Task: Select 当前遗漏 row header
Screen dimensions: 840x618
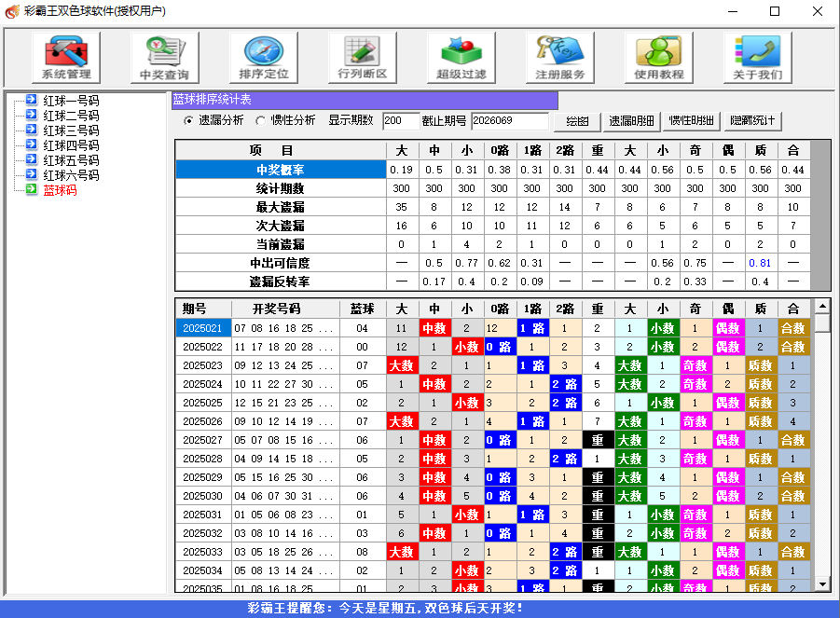Action: click(281, 244)
